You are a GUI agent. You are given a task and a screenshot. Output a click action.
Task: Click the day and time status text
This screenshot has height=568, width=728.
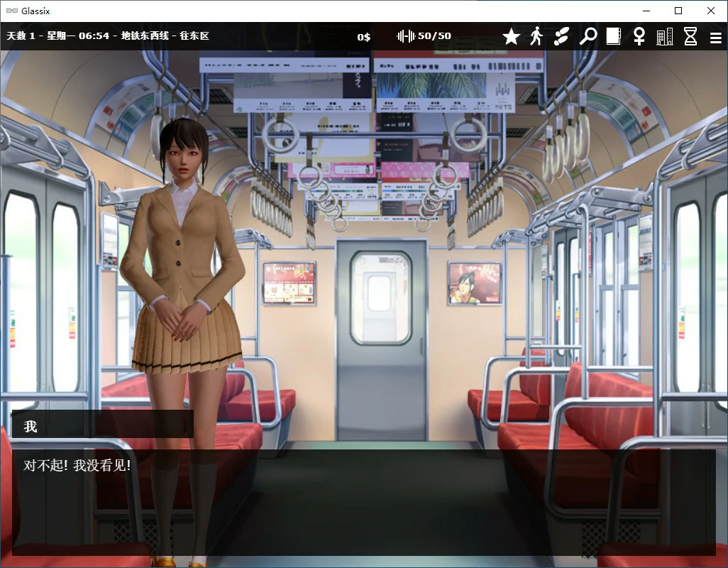pos(108,35)
